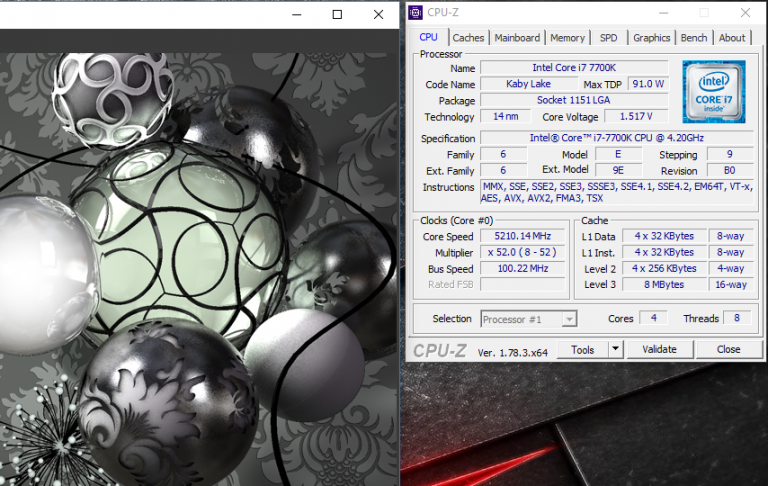Viewport: 768px width, 486px height.
Task: Click the Revision value 'B0'
Action: 730,170
